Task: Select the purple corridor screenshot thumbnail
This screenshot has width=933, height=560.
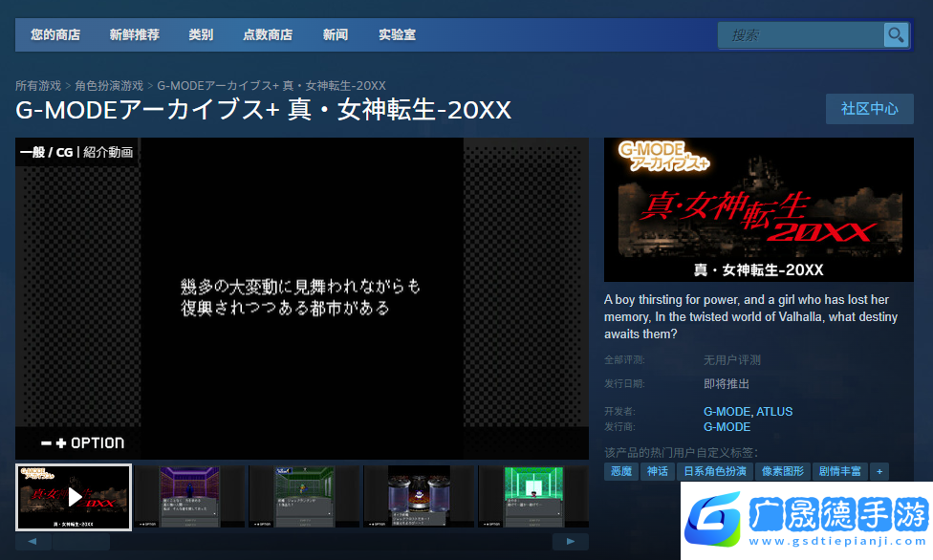Action: tap(189, 497)
